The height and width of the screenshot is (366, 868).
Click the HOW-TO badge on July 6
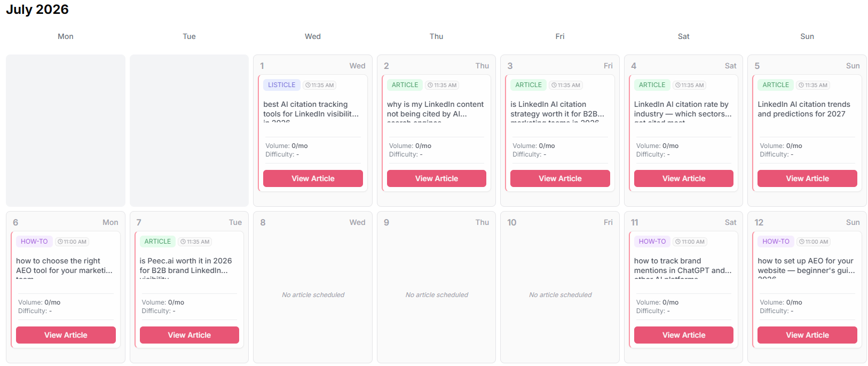34,242
